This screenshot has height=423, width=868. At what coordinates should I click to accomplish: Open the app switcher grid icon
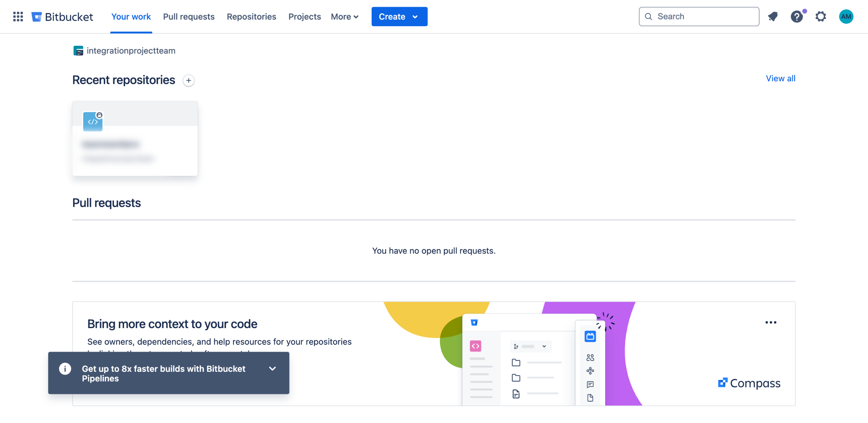[18, 16]
